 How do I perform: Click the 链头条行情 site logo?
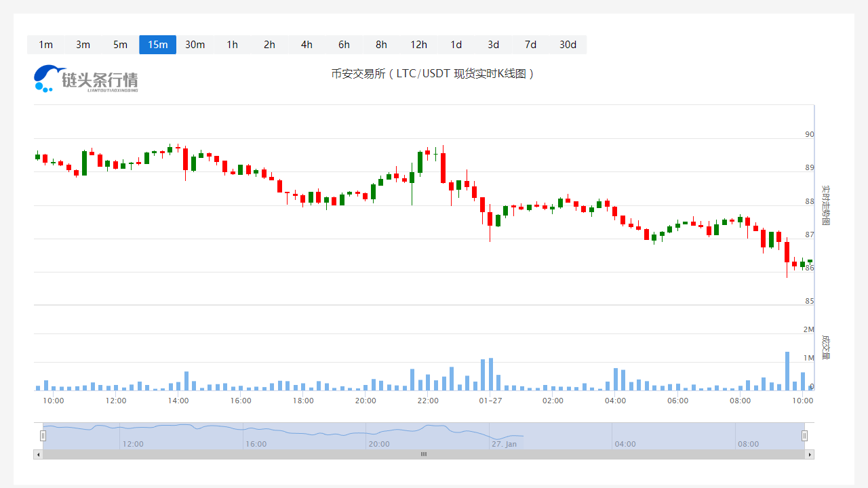85,77
